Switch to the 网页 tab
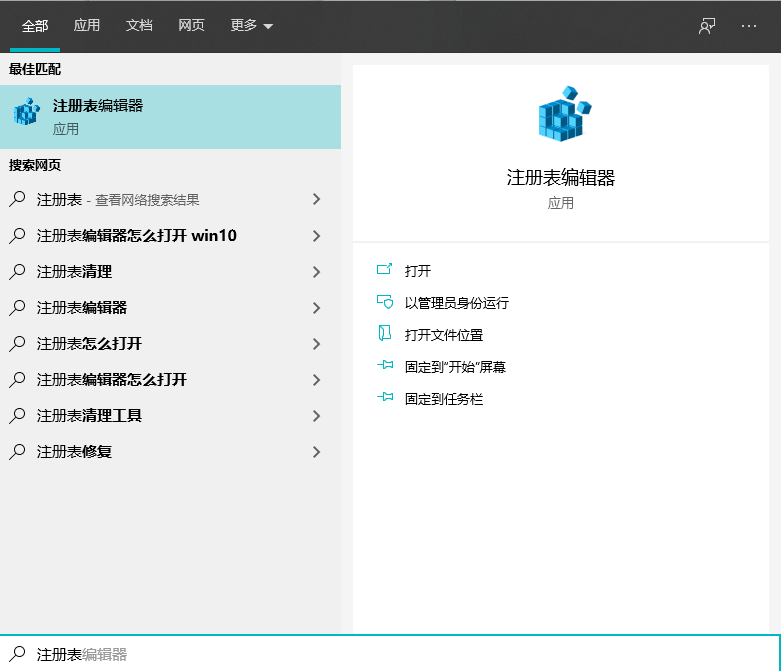Viewport: 781px width, 671px height. tap(191, 25)
